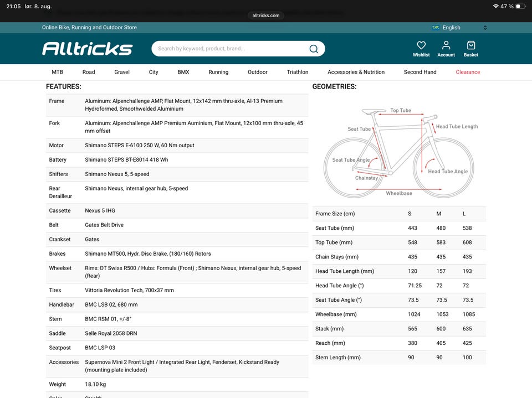Select the FEATURES: heading
Viewport: 532px width, 398px height.
click(x=63, y=87)
